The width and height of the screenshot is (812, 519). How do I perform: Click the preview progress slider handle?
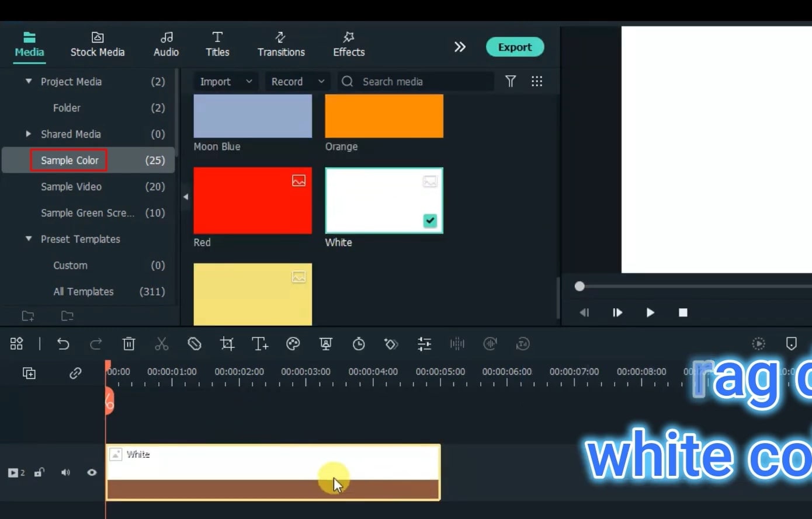pos(579,286)
